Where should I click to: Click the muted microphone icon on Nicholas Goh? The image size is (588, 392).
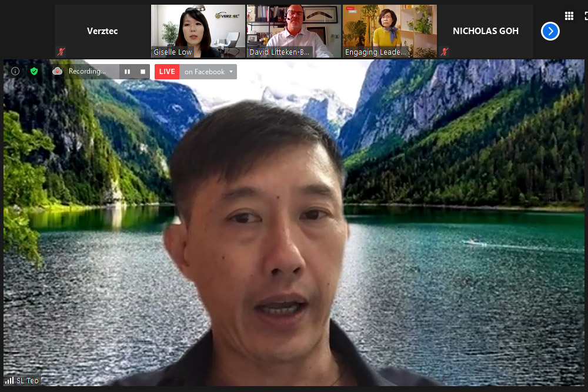(445, 52)
